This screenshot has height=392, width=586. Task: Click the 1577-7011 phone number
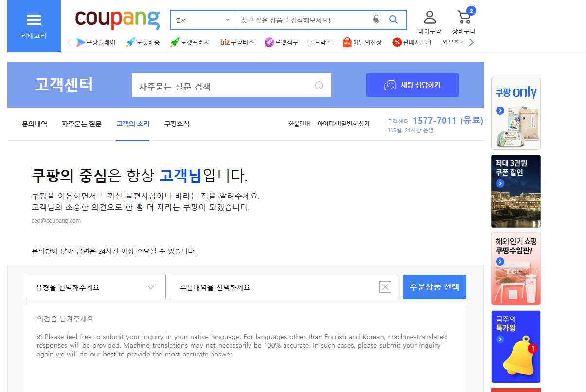click(435, 121)
